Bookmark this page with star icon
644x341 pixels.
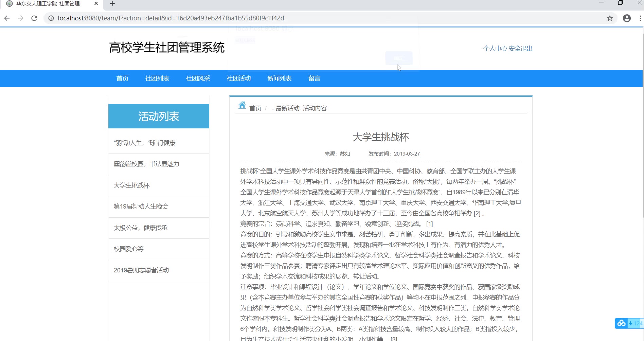[610, 18]
